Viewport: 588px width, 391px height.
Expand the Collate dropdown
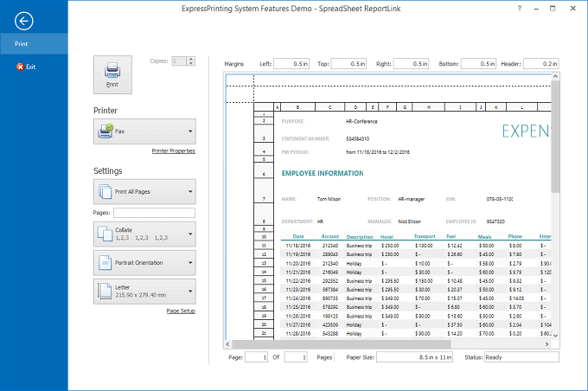pyautogui.click(x=144, y=234)
